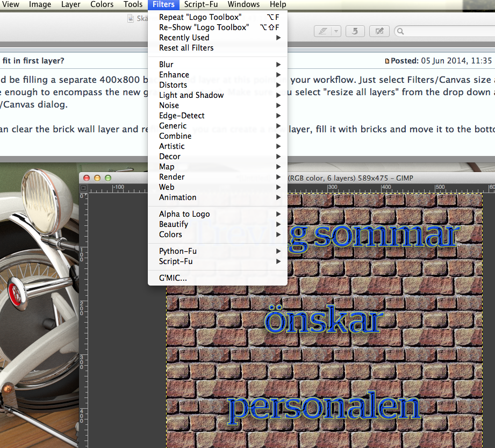Open the Artistic filters submenu
Image resolution: width=495 pixels, height=448 pixels.
click(218, 146)
